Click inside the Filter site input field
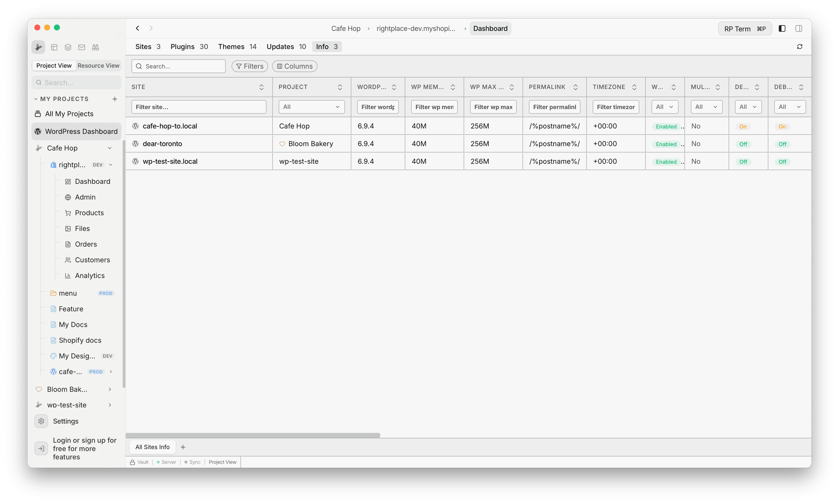839x504 pixels. 199,107
